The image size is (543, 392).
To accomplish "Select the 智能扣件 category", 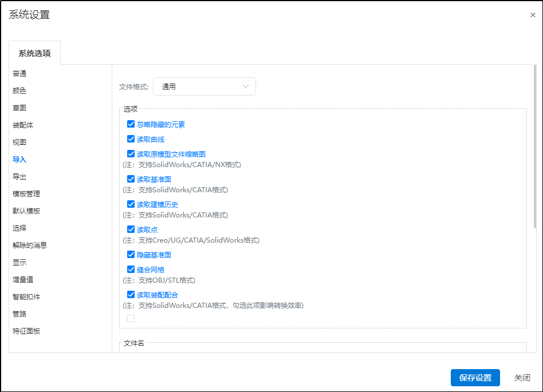I will tap(26, 297).
